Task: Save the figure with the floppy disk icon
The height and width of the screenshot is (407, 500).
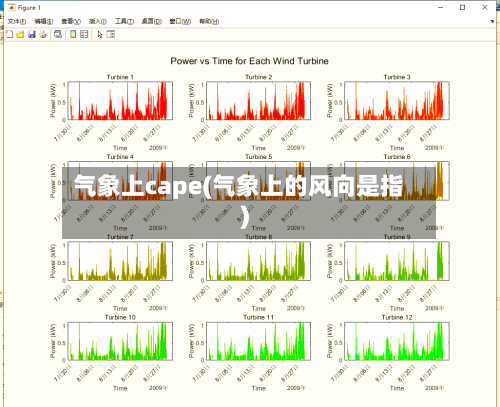Action: point(32,34)
